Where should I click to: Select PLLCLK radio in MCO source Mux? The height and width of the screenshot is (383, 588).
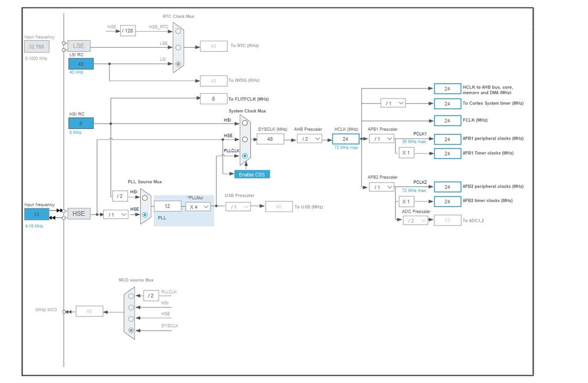tap(131, 296)
